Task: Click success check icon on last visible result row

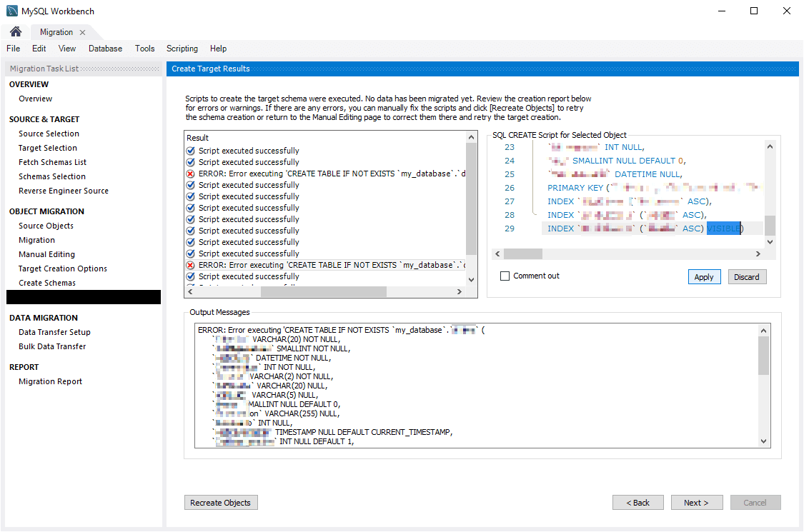Action: 190,276
